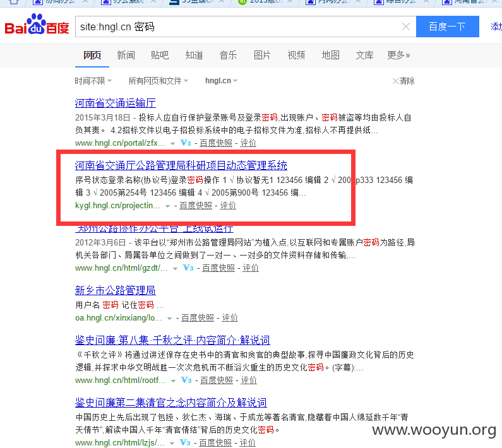This screenshot has width=502, height=448.
Task: Click 清除 to clear filters
Action: click(403, 81)
